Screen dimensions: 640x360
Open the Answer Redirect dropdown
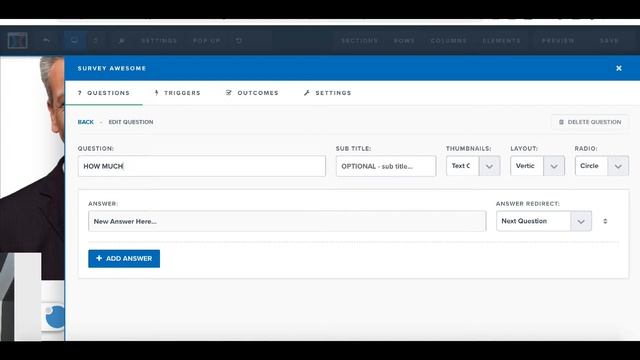click(544, 221)
